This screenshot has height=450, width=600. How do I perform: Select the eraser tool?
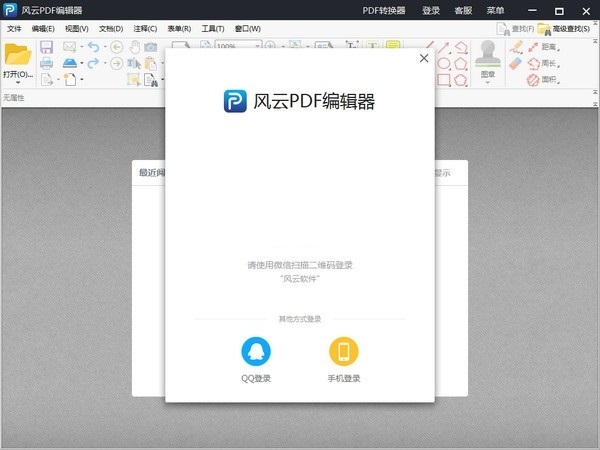pyautogui.click(x=516, y=63)
